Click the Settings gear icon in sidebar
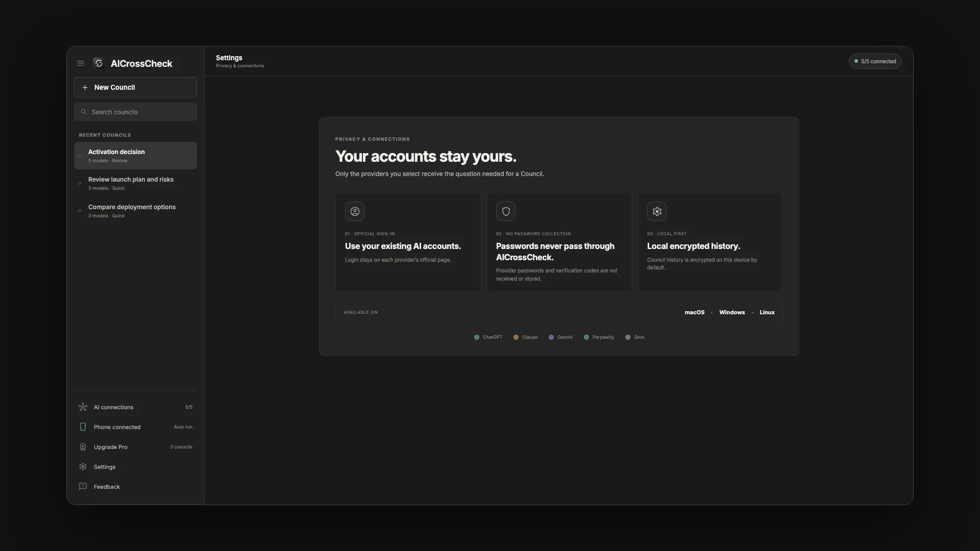 click(83, 467)
